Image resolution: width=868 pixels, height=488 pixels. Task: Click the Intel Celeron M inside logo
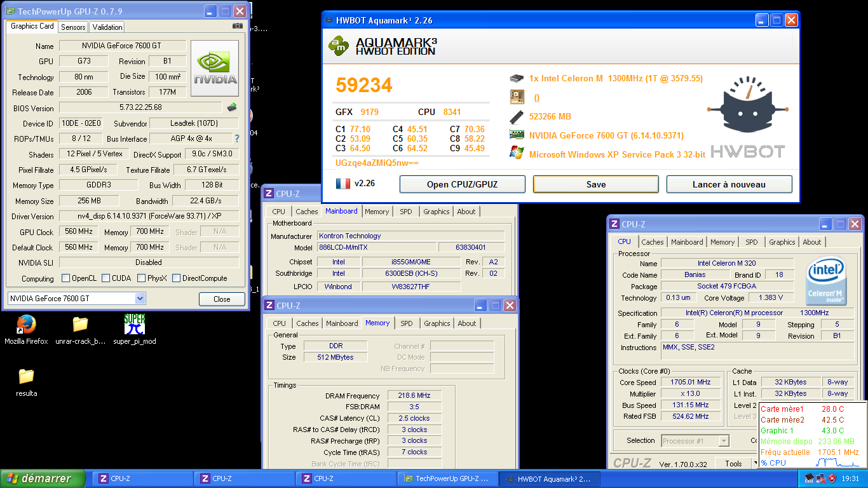826,281
